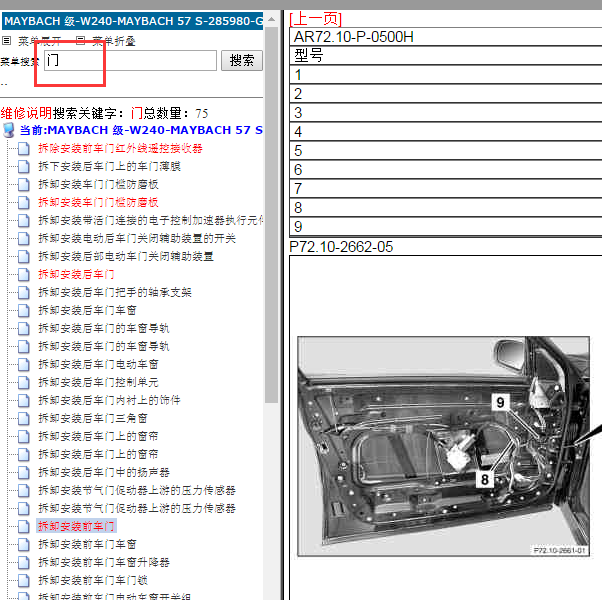Screen dimensions: 602x600
Task: Click document icon for 拆除安装前车门红外线遥控接收器
Action: point(24,149)
